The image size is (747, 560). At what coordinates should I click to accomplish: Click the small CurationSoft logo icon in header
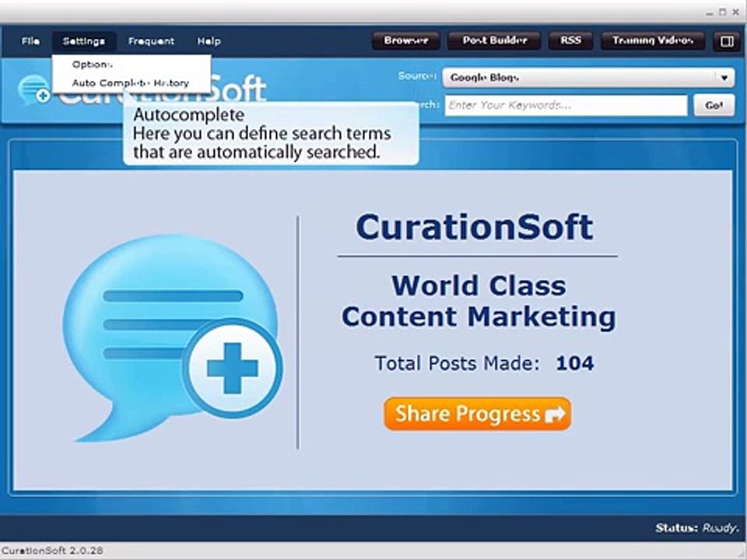click(34, 89)
